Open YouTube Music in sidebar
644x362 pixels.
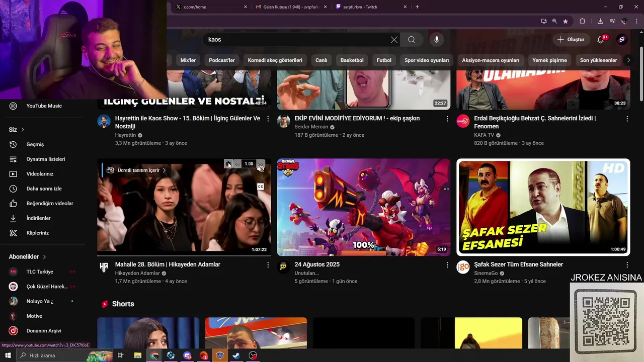[44, 106]
